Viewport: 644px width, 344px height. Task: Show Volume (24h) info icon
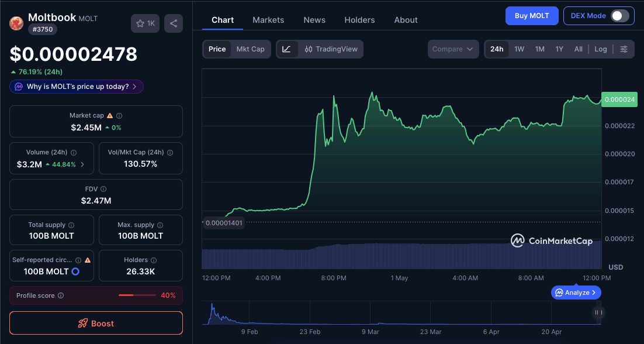pos(74,153)
